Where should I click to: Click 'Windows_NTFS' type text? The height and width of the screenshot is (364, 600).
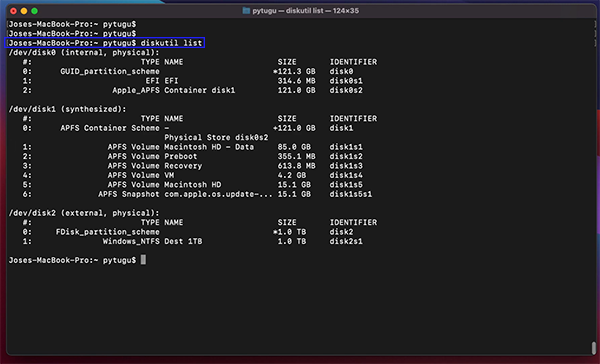tap(131, 241)
